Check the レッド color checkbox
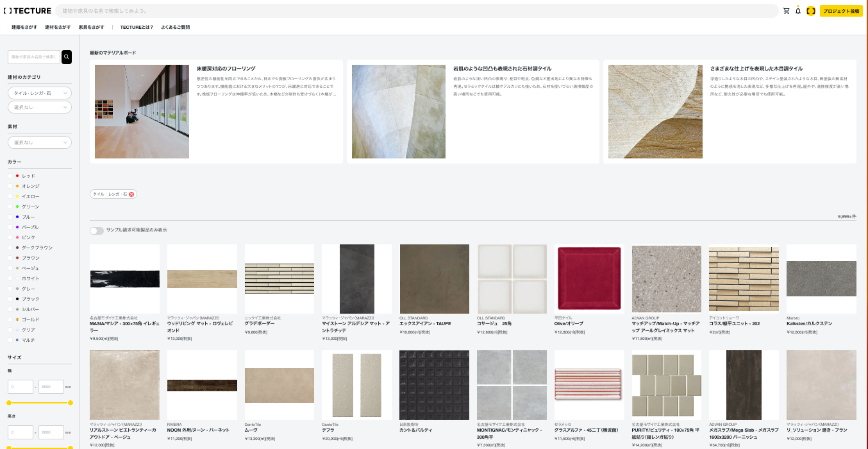 point(10,176)
